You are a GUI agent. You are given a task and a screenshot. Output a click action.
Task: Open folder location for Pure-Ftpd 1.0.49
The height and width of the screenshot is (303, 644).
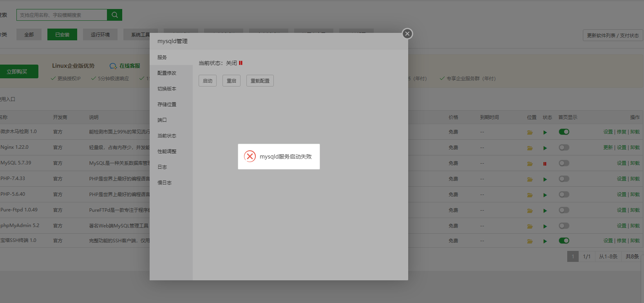click(x=530, y=211)
